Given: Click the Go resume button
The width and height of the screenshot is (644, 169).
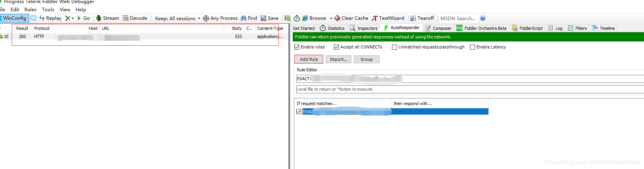Looking at the screenshot, I should click(x=84, y=18).
